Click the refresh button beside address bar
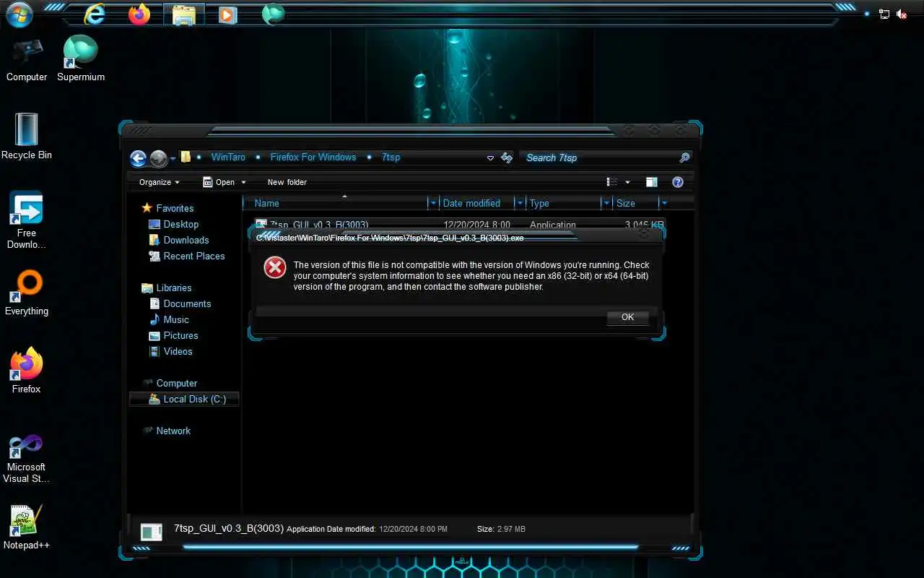This screenshot has width=924, height=578. click(x=507, y=158)
